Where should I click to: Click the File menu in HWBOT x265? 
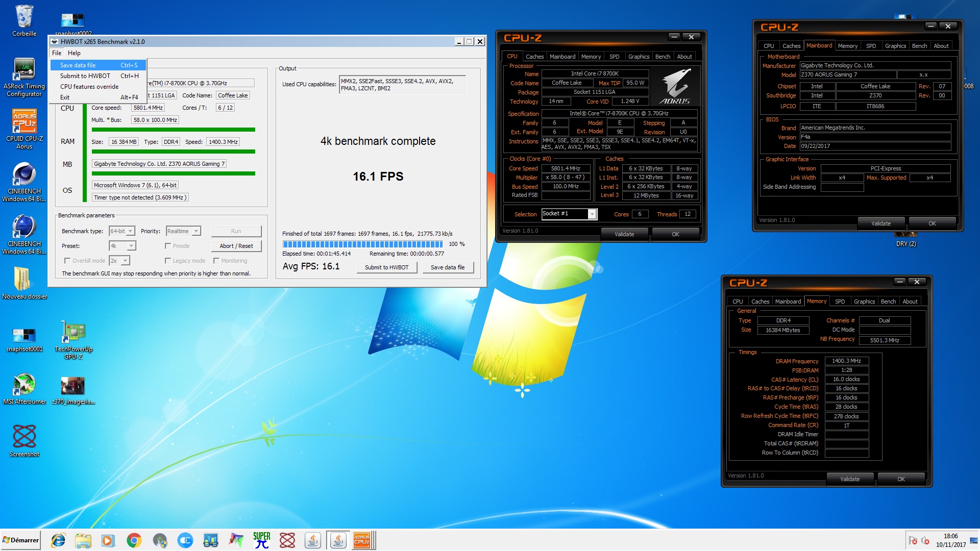tap(57, 53)
